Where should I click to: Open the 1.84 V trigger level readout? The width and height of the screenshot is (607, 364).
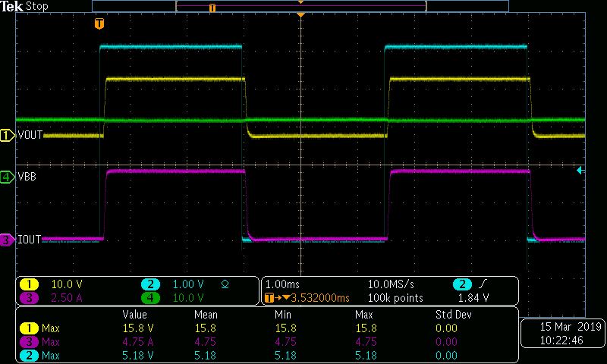coord(473,298)
